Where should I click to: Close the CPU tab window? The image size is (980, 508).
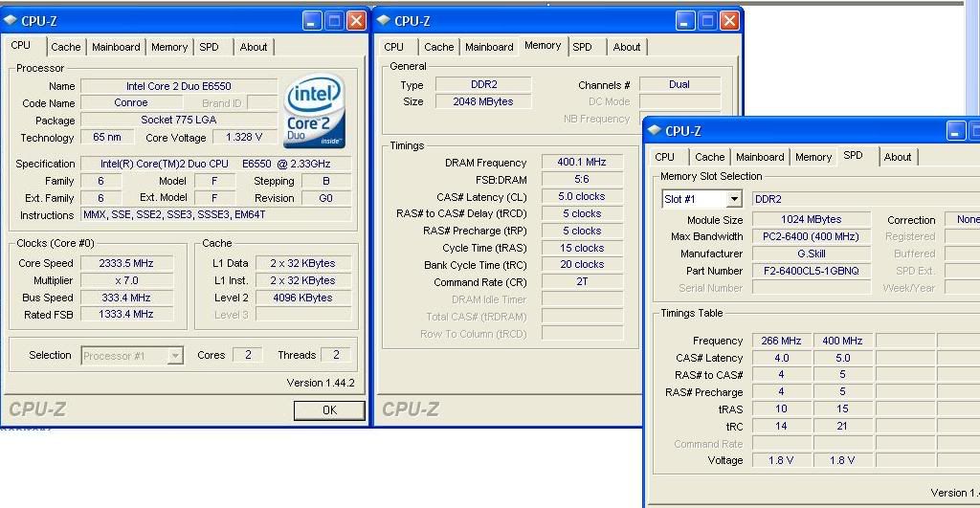356,21
